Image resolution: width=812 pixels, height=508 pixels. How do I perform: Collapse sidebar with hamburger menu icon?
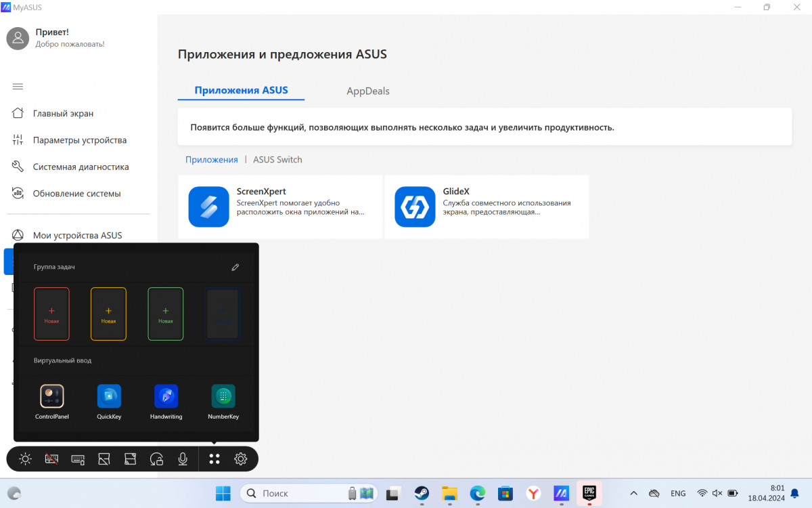(18, 87)
